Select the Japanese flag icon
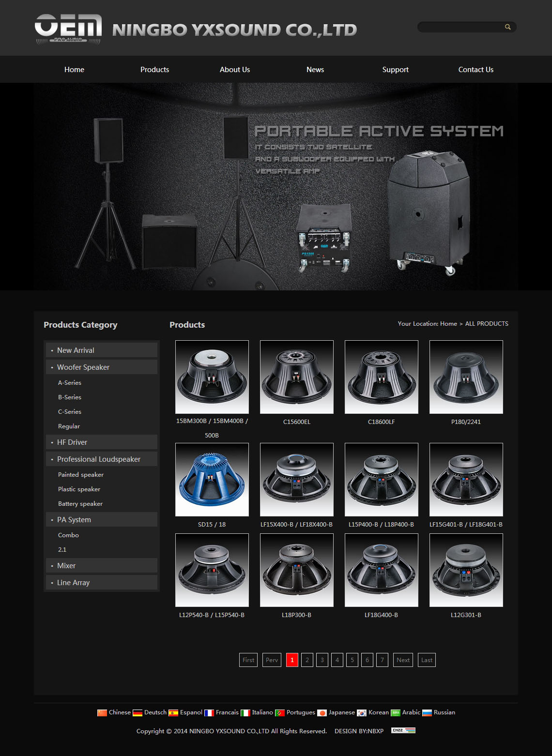 tap(322, 713)
